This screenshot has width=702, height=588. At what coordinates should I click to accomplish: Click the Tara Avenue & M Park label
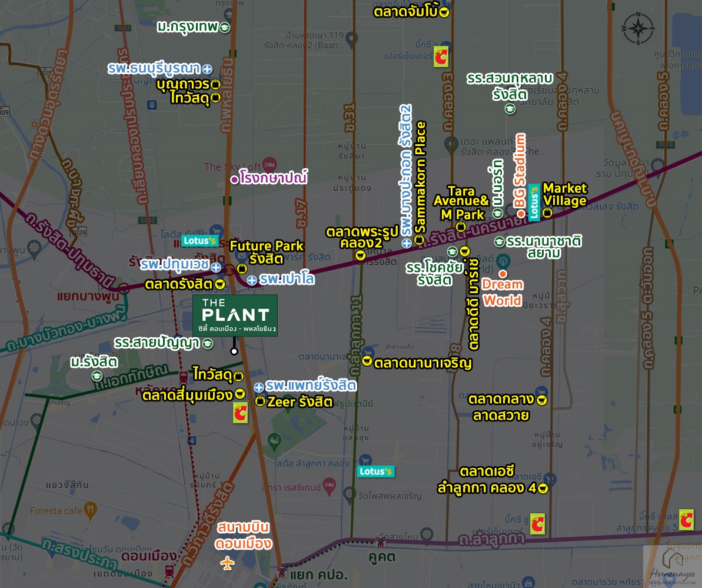click(461, 203)
